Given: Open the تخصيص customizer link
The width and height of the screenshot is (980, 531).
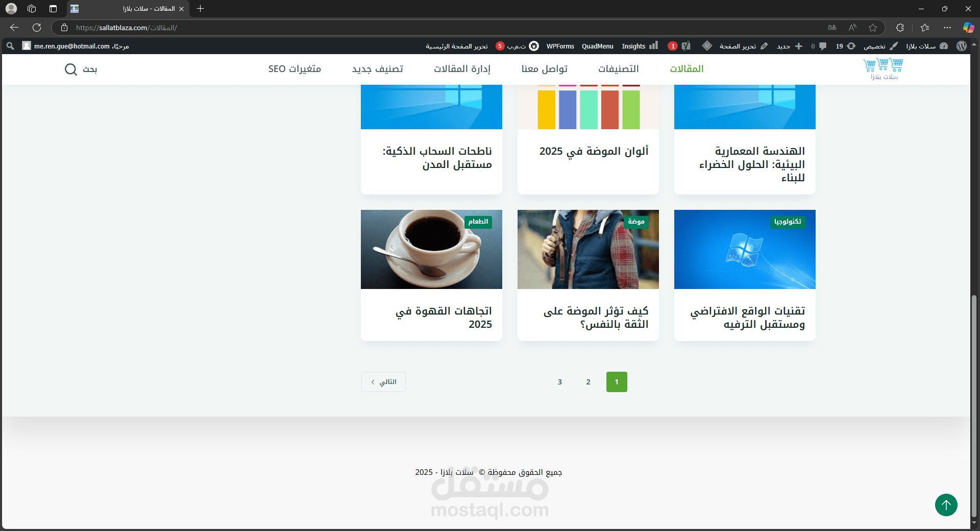Looking at the screenshot, I should [880, 46].
